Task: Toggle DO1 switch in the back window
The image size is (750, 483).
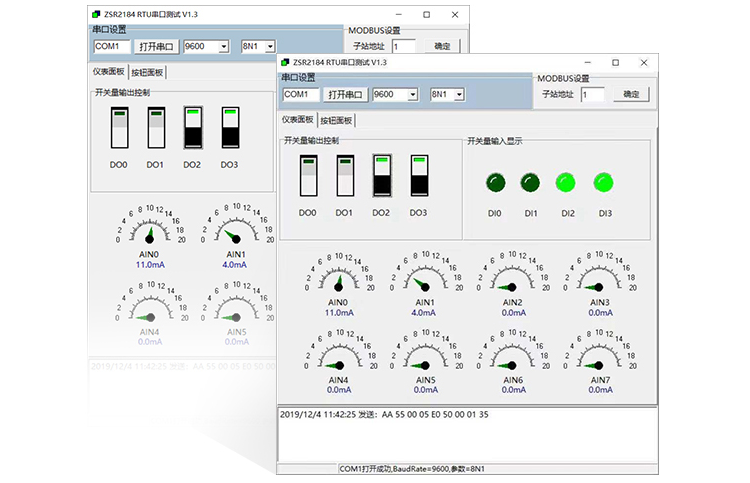Action: point(156,128)
